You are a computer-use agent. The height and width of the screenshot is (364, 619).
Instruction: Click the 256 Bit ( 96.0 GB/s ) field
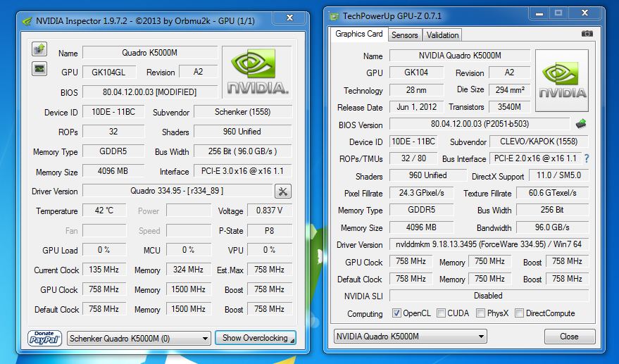(243, 151)
